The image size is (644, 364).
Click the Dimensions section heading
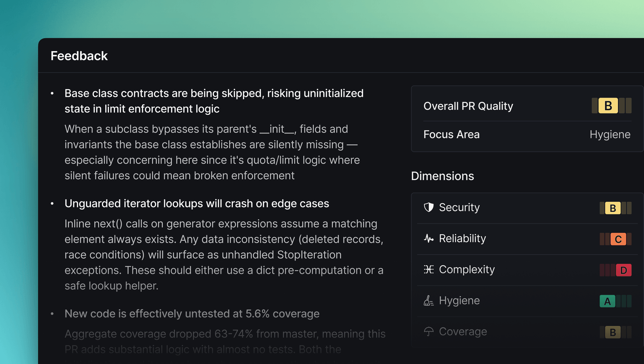pos(442,176)
